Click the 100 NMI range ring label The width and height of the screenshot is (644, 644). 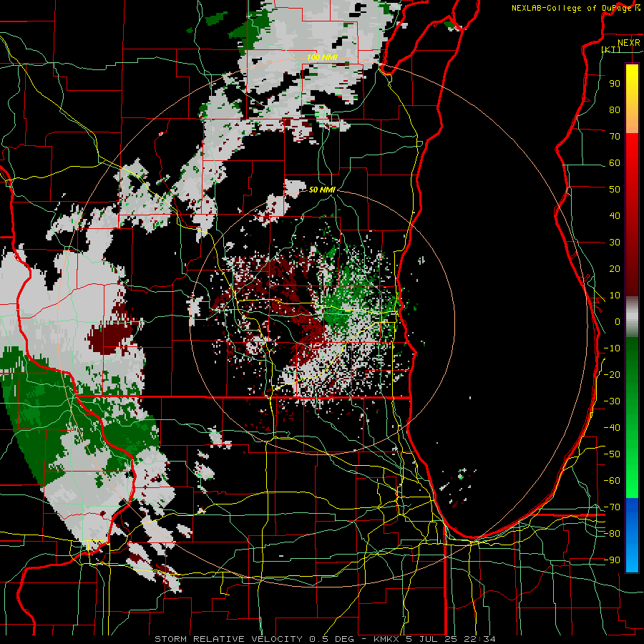[322, 57]
